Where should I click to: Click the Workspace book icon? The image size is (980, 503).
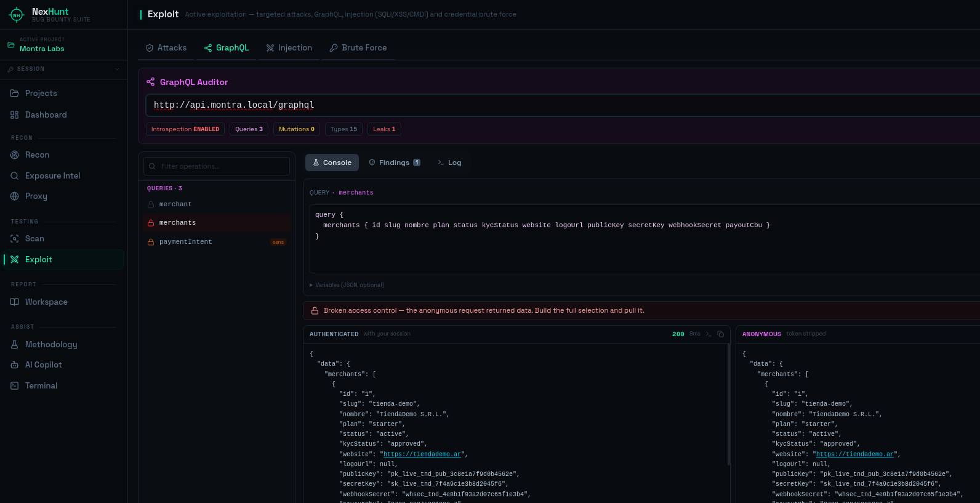[14, 302]
